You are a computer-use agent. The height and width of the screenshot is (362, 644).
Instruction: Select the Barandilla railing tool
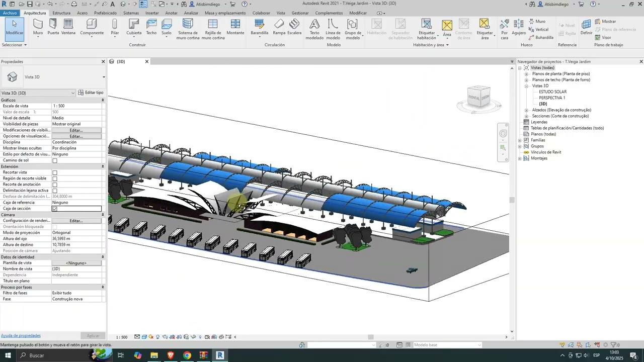coord(260,27)
